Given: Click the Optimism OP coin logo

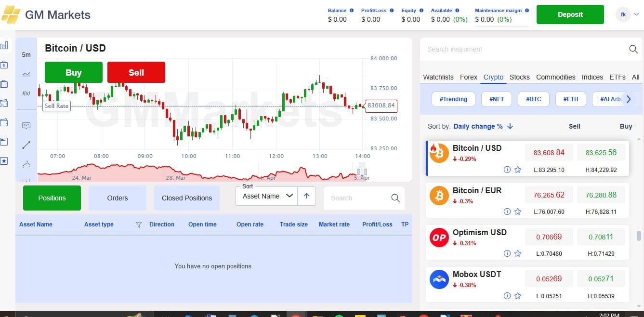Looking at the screenshot, I should [x=439, y=238].
